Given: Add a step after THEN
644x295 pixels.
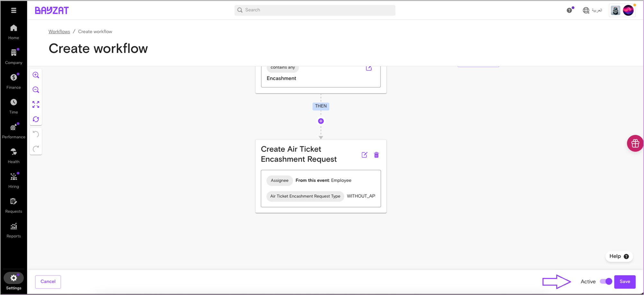Looking at the screenshot, I should [x=321, y=121].
